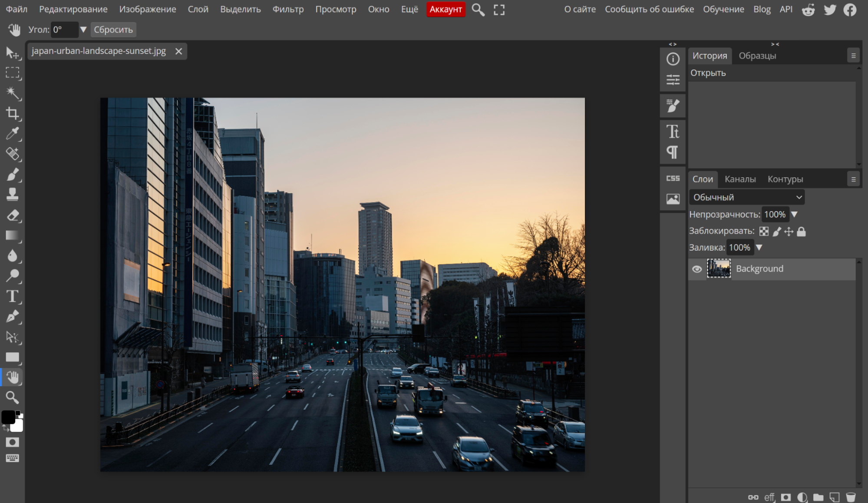868x503 pixels.
Task: Open the CSS panel icon
Action: [673, 179]
